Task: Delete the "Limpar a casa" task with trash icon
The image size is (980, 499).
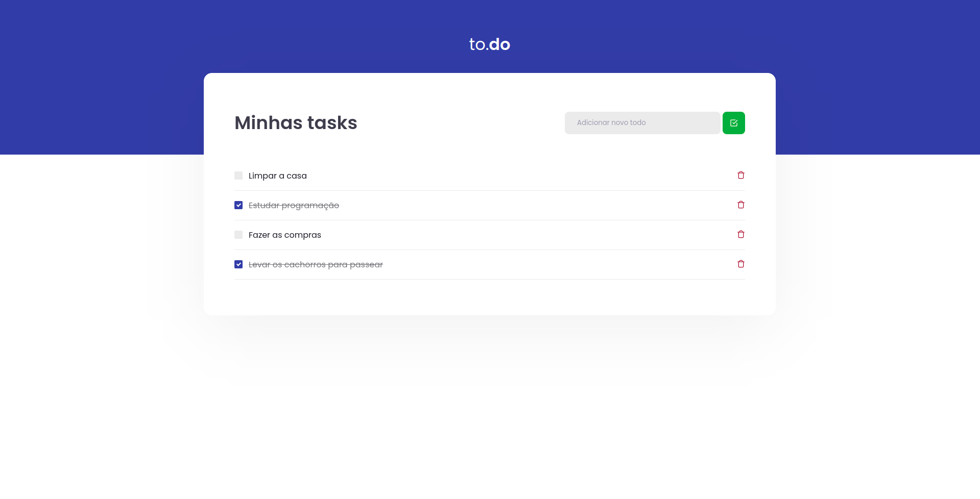Action: tap(741, 175)
